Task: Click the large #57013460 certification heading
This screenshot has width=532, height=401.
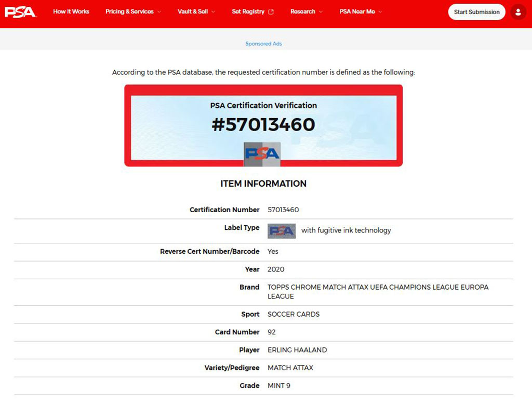Action: pyautogui.click(x=263, y=125)
